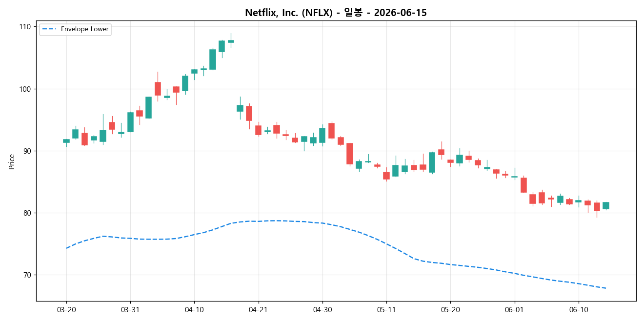Click the 04-30 x-axis date label
The image size is (644, 322).
(322, 309)
